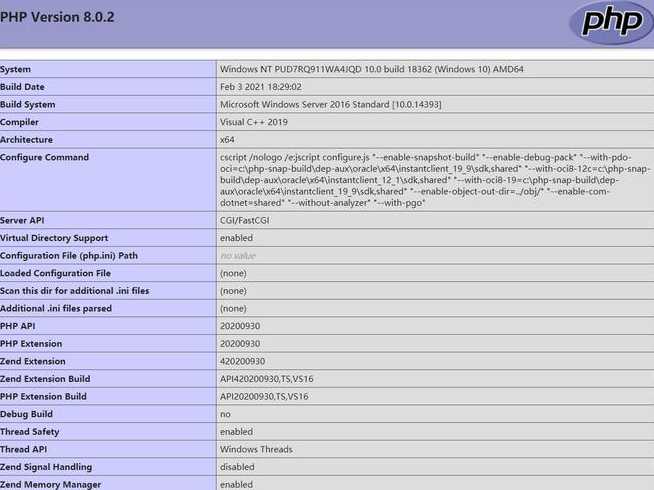Click 'Zend Signal Handling' label
Screen dimensions: 654x490
46,467
